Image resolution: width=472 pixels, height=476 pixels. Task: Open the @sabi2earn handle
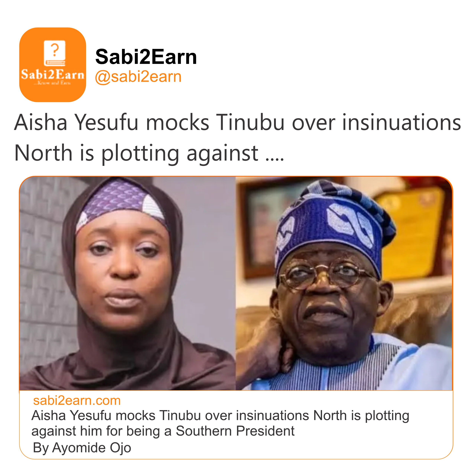pyautogui.click(x=138, y=77)
